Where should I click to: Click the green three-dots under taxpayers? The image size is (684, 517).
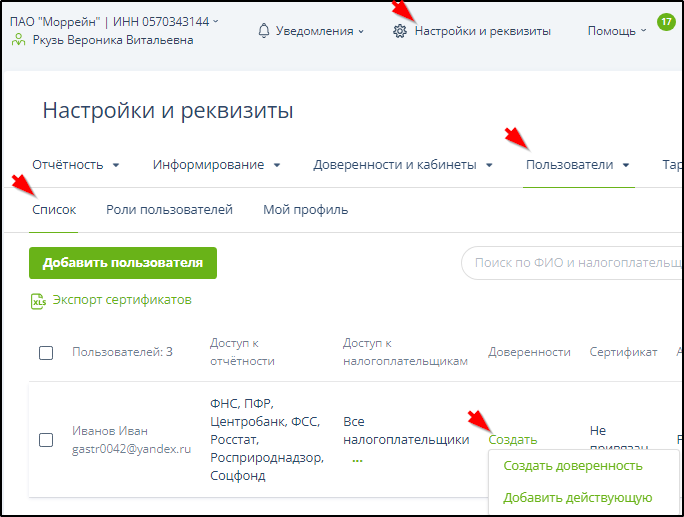pyautogui.click(x=357, y=459)
